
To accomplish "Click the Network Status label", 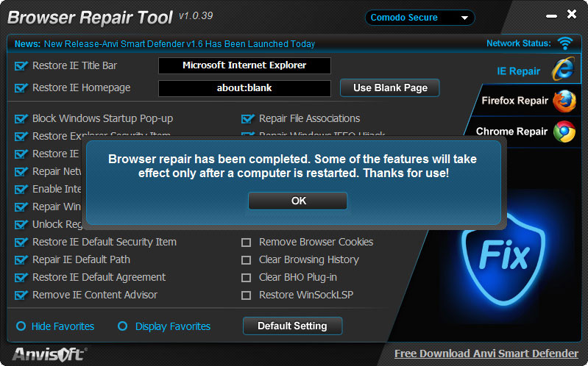I will pos(519,43).
